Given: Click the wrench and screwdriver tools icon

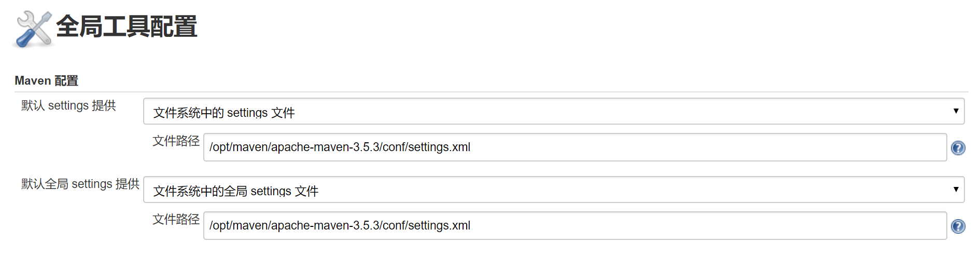Looking at the screenshot, I should (34, 29).
